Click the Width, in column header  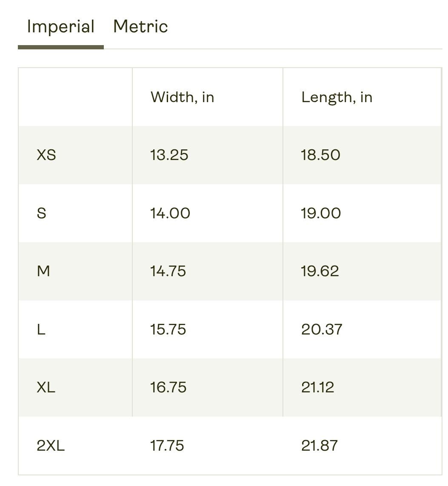pos(183,97)
